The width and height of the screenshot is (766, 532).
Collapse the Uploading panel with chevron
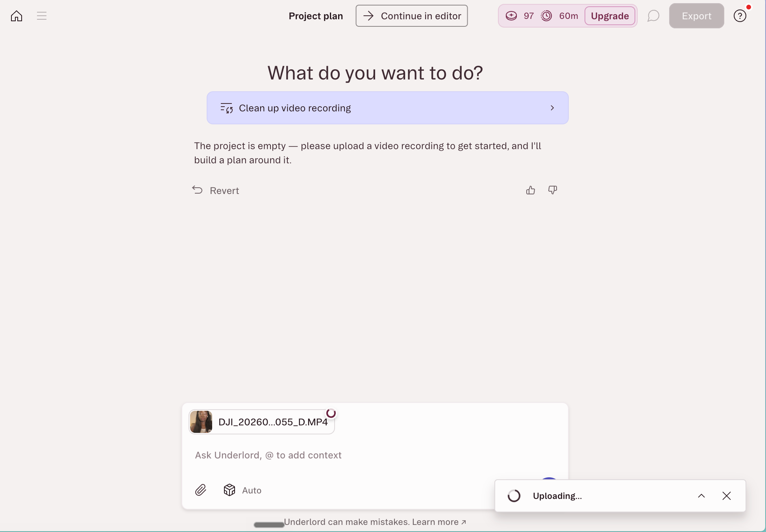tap(701, 496)
